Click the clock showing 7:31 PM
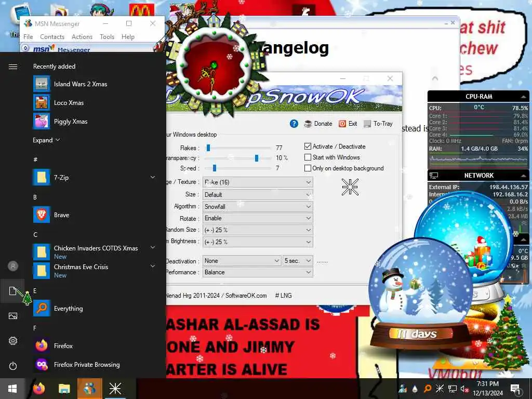532x399 pixels. tap(487, 384)
